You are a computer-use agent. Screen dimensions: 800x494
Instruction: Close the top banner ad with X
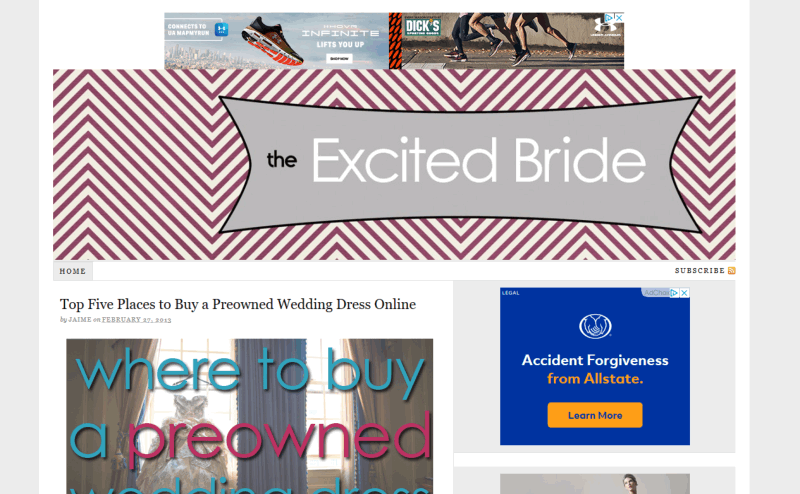(x=619, y=18)
